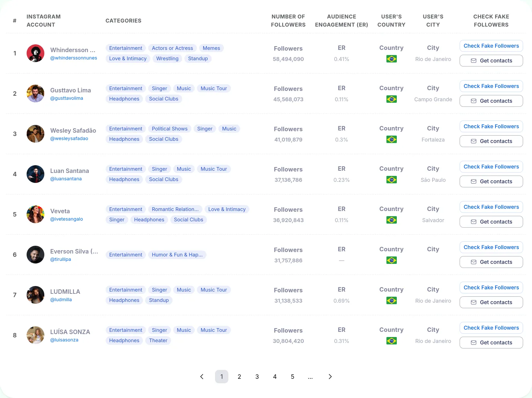
Task: Select the Theater category tag
Action: click(158, 340)
